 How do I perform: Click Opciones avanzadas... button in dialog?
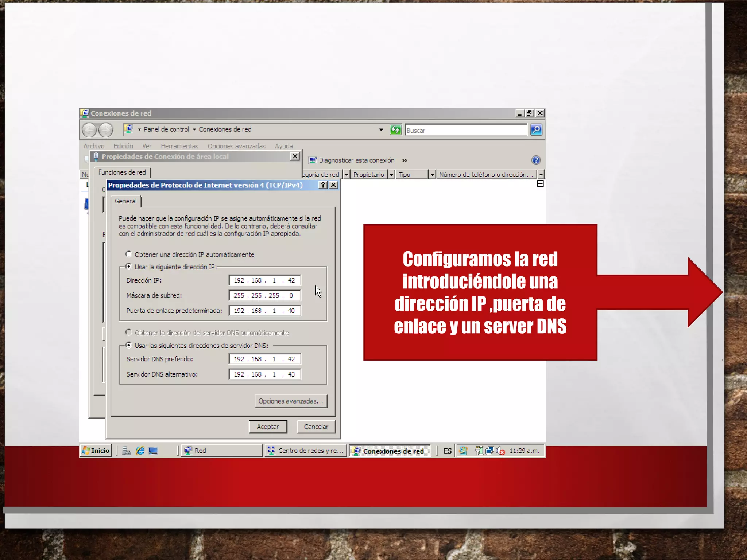point(291,401)
